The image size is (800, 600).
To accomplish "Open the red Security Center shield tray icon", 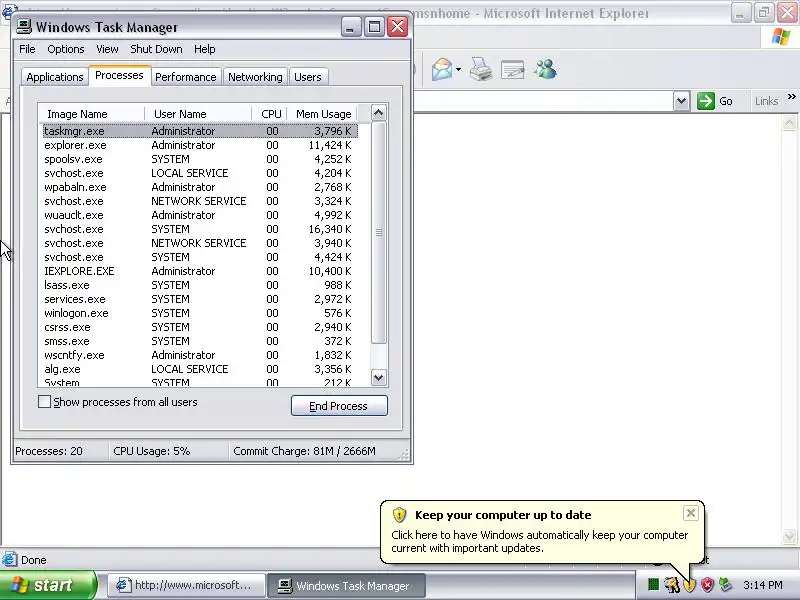I will tap(707, 585).
